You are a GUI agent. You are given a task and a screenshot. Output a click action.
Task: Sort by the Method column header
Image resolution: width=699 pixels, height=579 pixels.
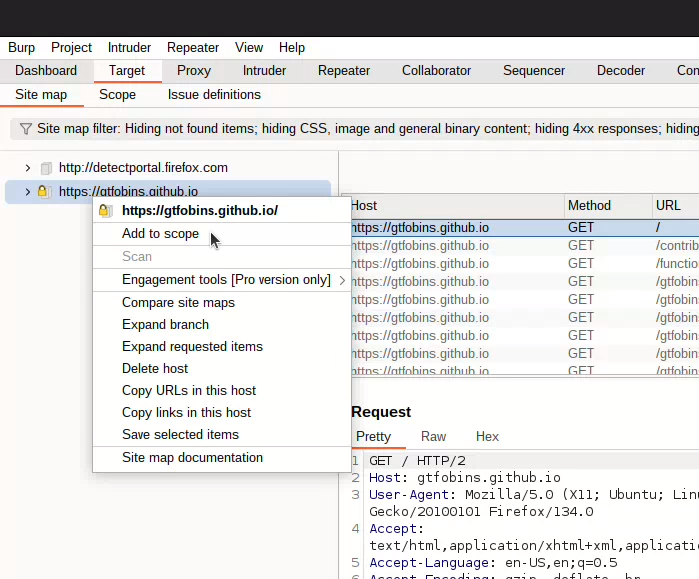click(x=608, y=206)
